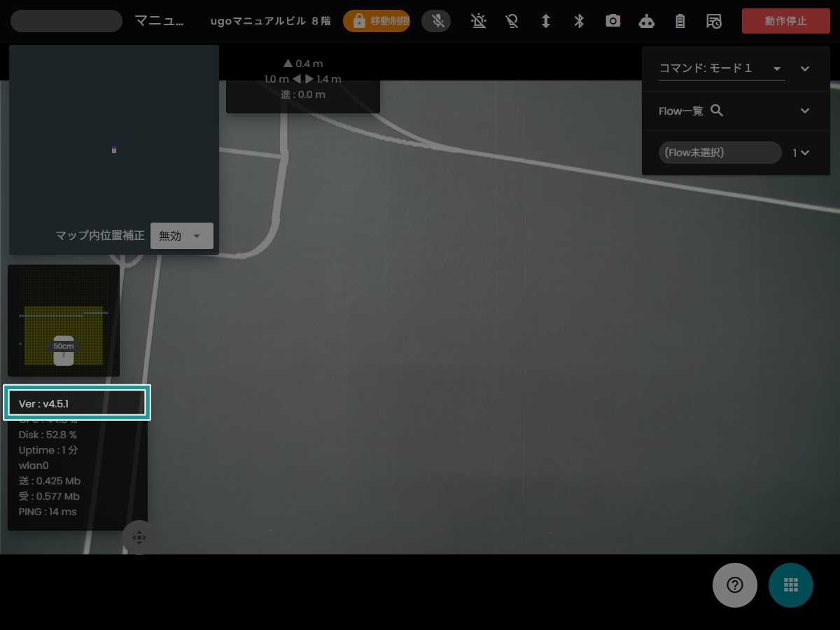Image resolution: width=840 pixels, height=630 pixels.
Task: Search Flows with the magnifier icon
Action: [x=717, y=111]
